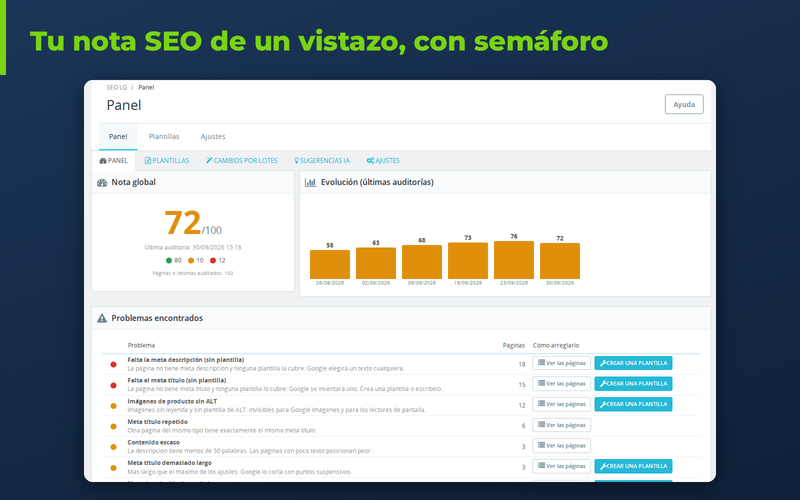Click Ver las páginas for Falta el meta título
This screenshot has height=500, width=800.
point(562,384)
